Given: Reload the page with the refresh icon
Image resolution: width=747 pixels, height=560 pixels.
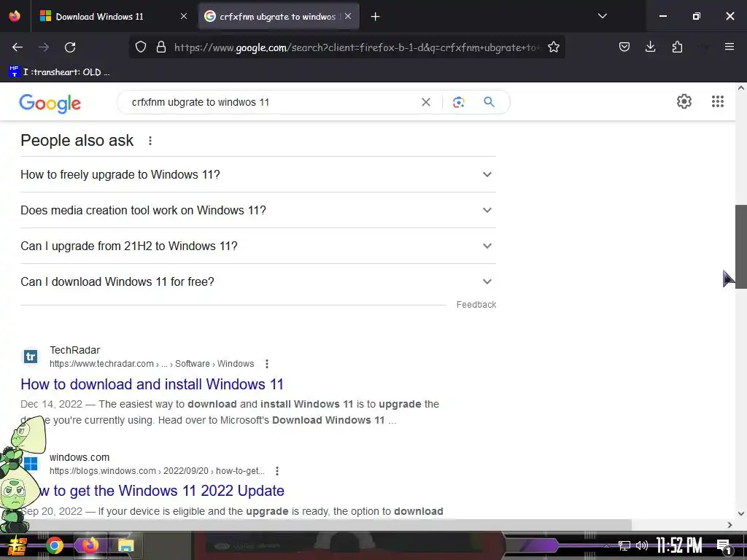Looking at the screenshot, I should (x=70, y=47).
